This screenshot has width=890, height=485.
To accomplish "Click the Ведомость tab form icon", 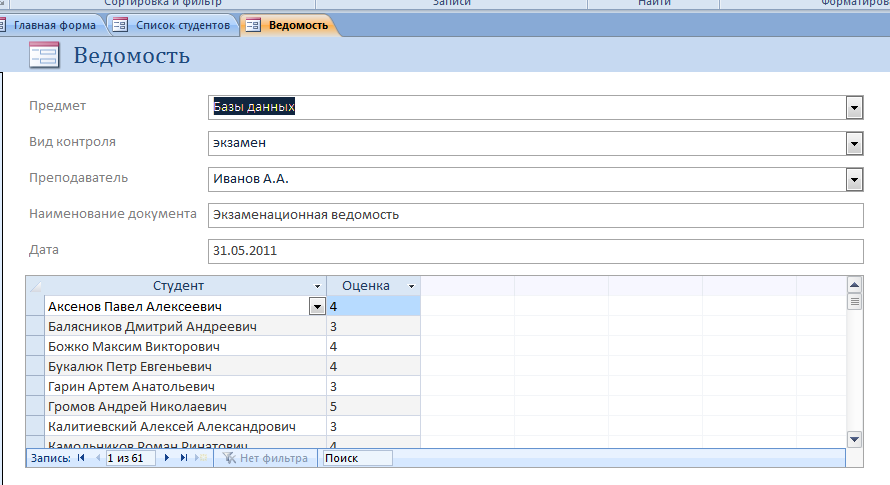I will point(253,26).
